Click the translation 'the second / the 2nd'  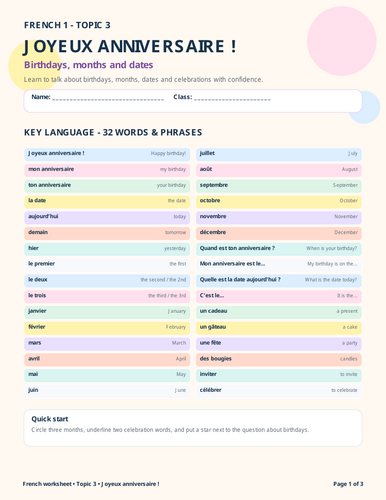coord(163,280)
